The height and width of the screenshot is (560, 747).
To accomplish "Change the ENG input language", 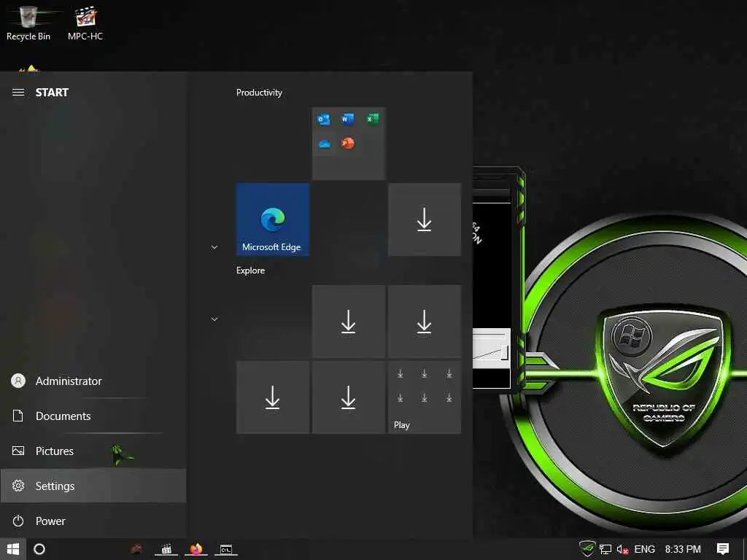I will [645, 549].
